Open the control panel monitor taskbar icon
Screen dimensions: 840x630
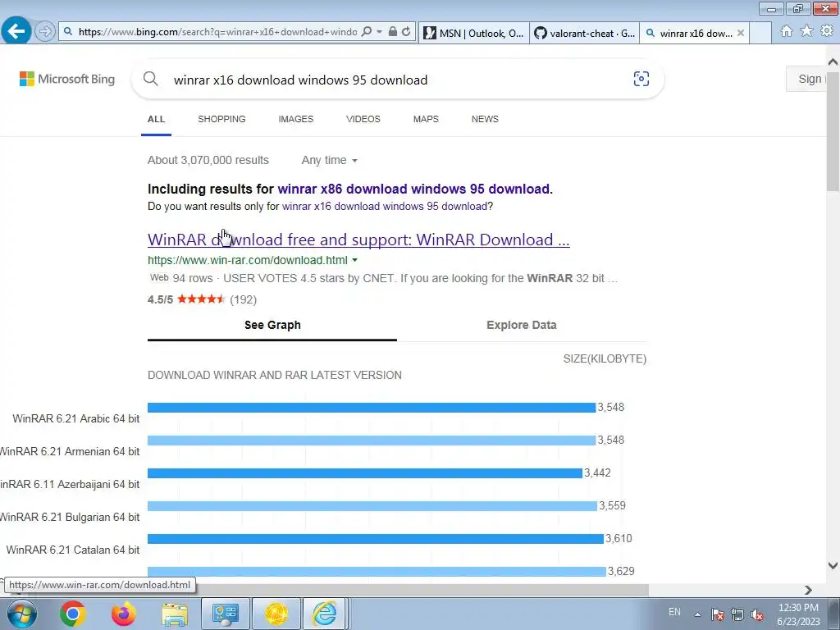point(225,614)
